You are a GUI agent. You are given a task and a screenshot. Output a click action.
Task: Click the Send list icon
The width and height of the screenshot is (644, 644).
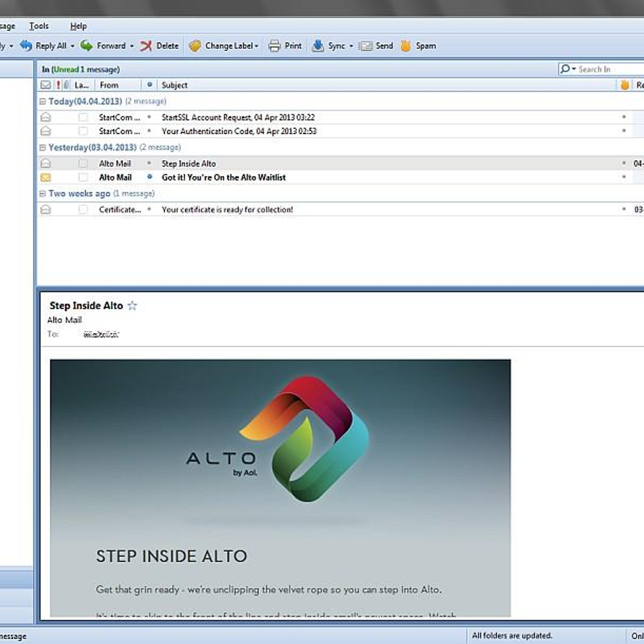(x=365, y=46)
